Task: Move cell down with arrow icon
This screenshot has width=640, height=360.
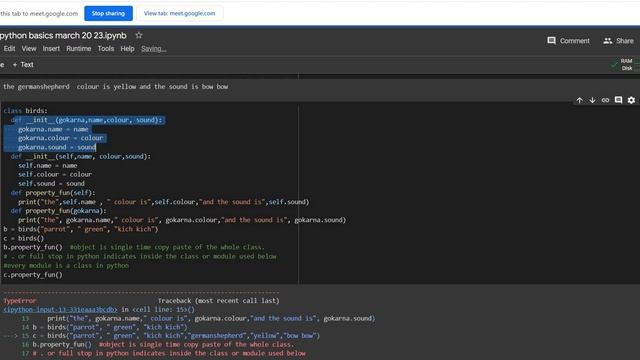Action: tap(592, 100)
